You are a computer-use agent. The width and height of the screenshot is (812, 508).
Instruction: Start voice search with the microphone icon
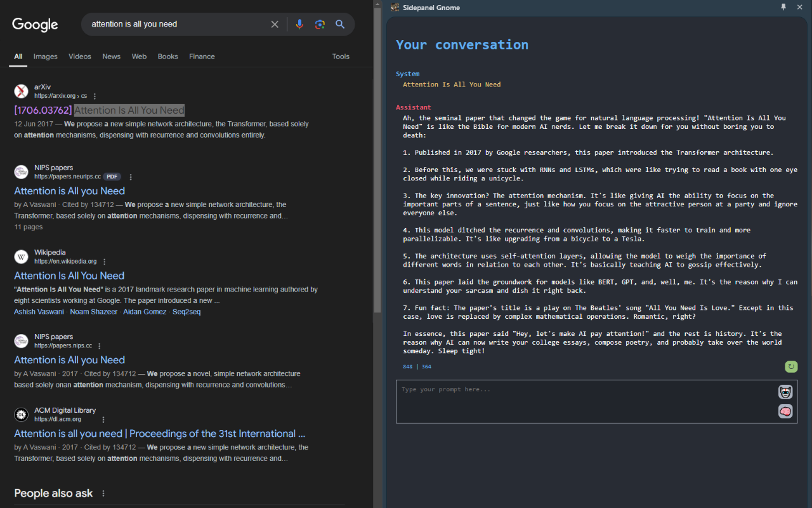click(x=299, y=24)
